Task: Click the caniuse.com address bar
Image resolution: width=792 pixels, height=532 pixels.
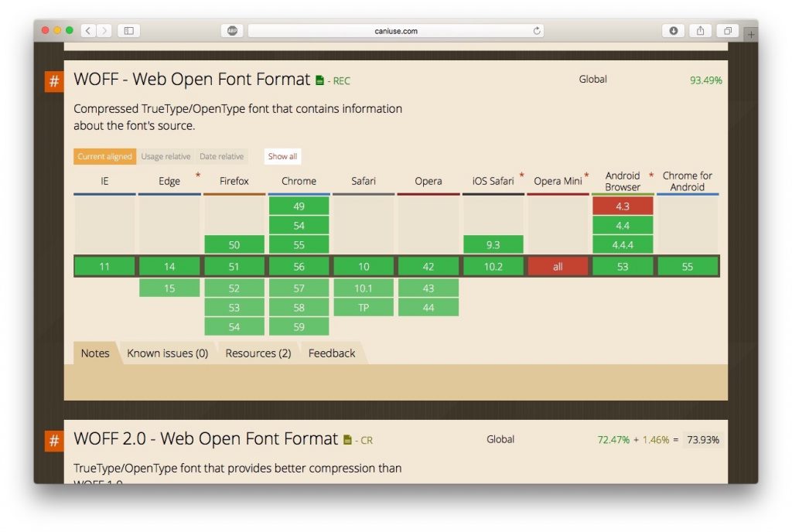Action: tap(396, 31)
